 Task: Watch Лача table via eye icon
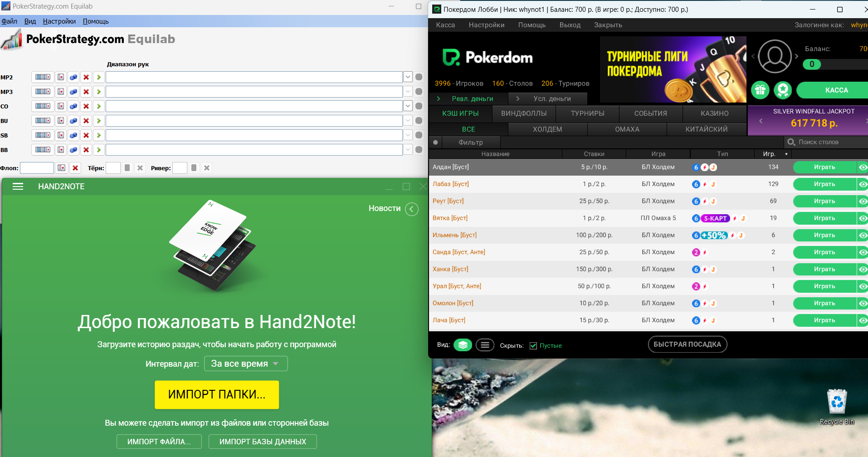pyautogui.click(x=863, y=320)
